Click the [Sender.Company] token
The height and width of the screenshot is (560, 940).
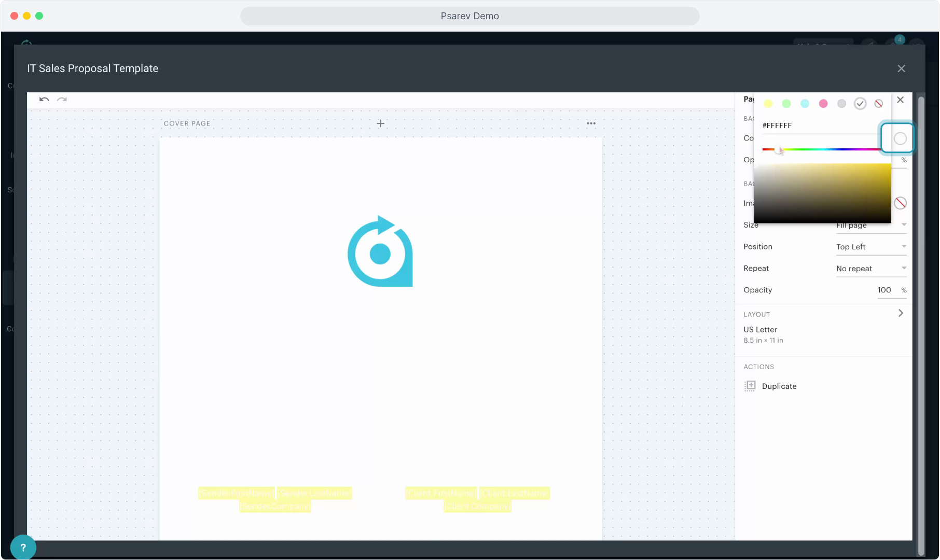point(275,507)
